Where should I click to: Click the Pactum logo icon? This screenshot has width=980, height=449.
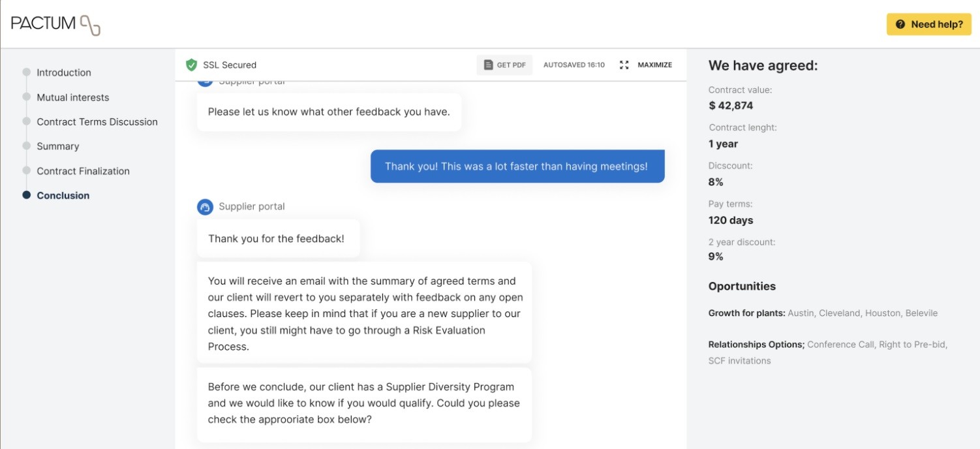(90, 25)
